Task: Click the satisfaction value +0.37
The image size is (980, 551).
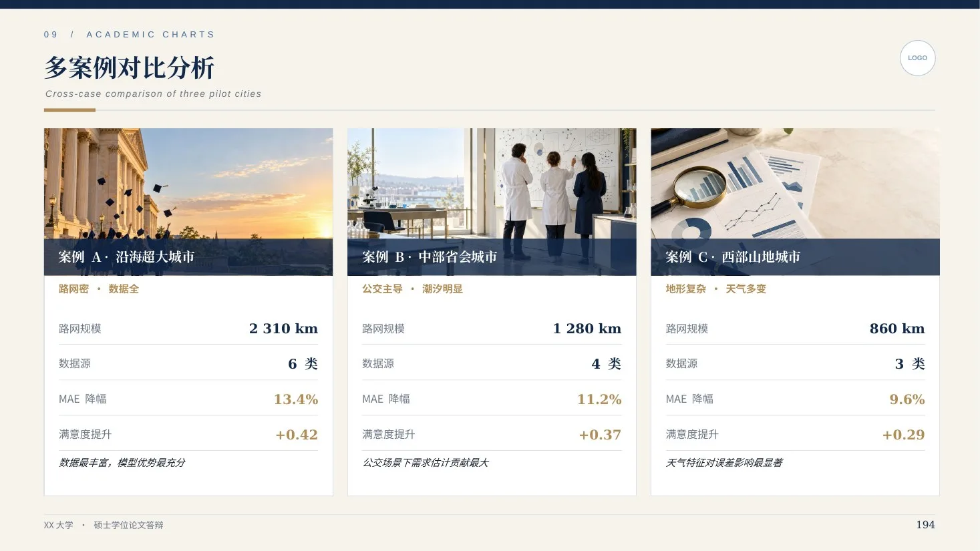Action: point(600,435)
